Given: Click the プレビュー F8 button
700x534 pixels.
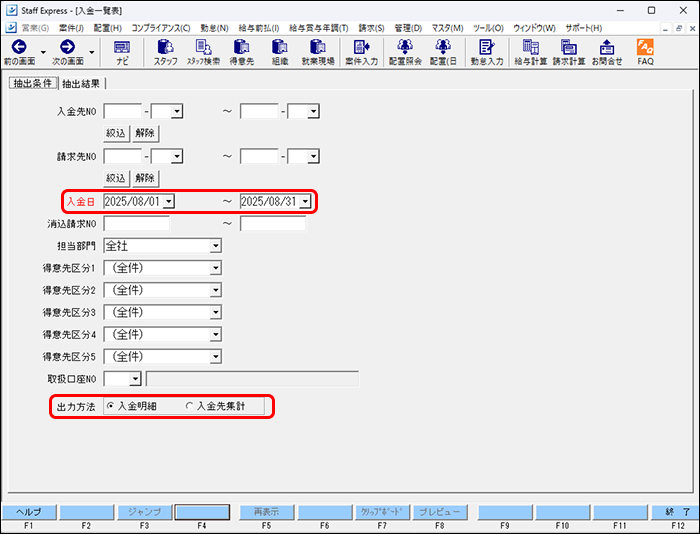Looking at the screenshot, I should (x=440, y=512).
